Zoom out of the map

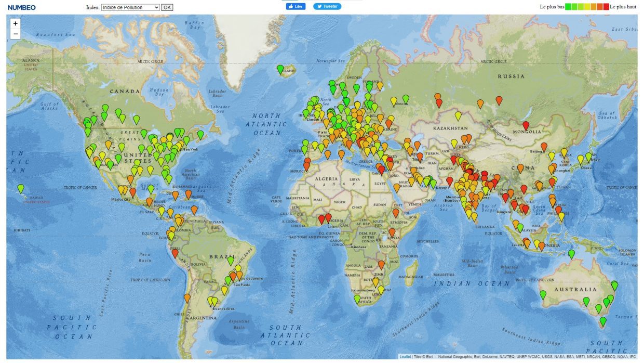(x=15, y=34)
